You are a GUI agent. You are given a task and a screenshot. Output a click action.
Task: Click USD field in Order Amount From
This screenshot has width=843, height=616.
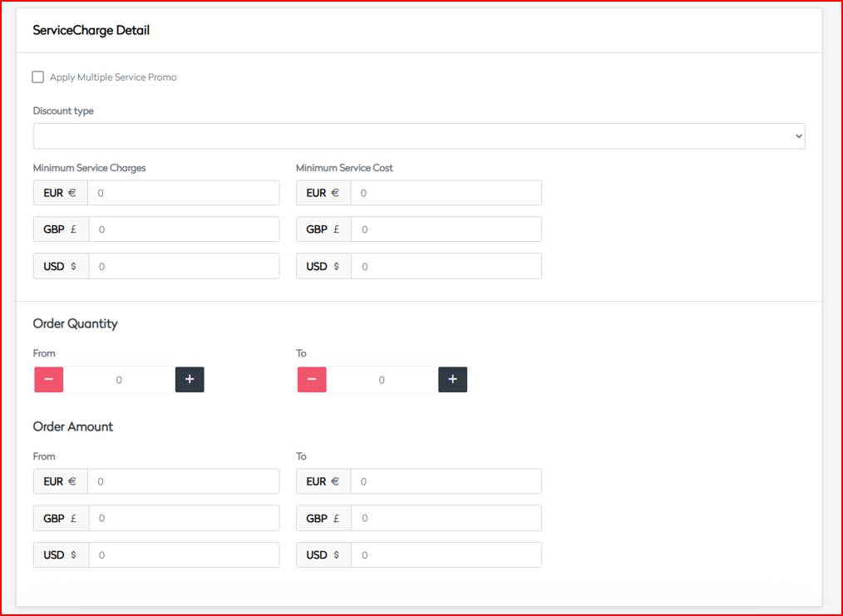[183, 554]
